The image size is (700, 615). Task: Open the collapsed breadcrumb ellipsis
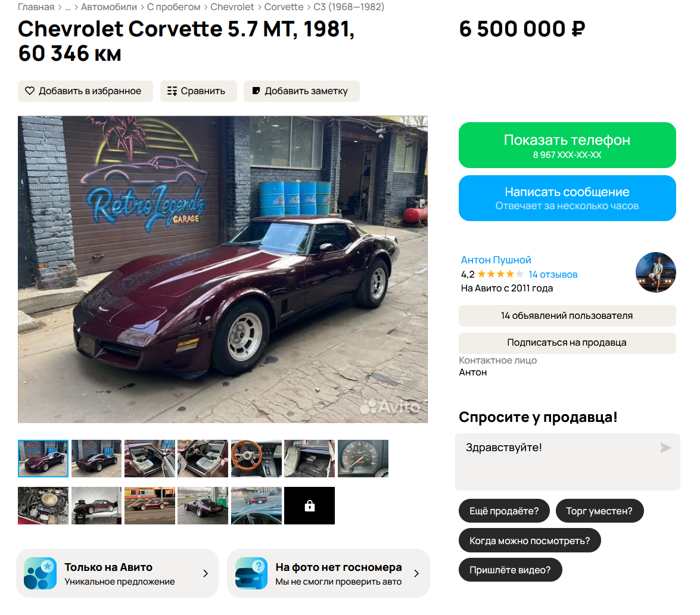tap(67, 7)
